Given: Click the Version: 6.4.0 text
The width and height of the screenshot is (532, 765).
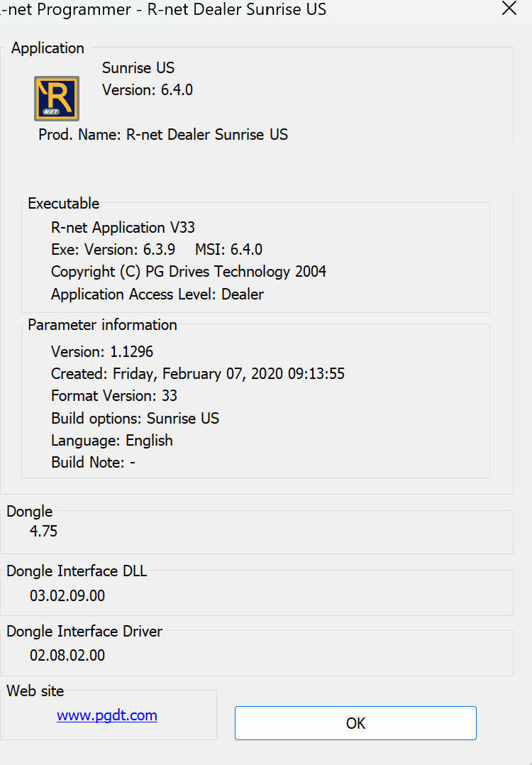Looking at the screenshot, I should [148, 90].
